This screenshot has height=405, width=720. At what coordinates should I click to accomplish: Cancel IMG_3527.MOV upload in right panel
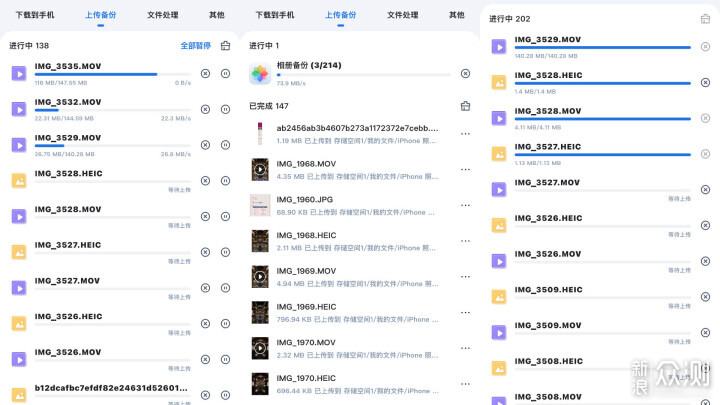(x=705, y=190)
